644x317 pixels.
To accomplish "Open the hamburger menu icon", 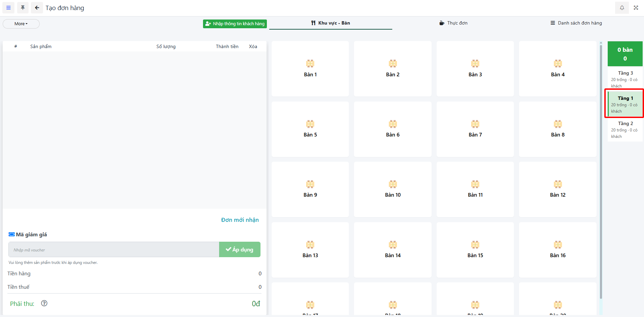I will point(8,8).
